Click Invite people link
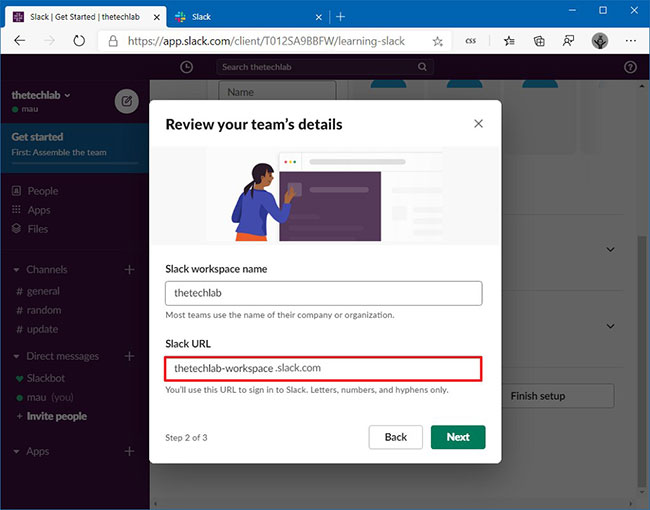Image resolution: width=650 pixels, height=510 pixels. (x=57, y=416)
